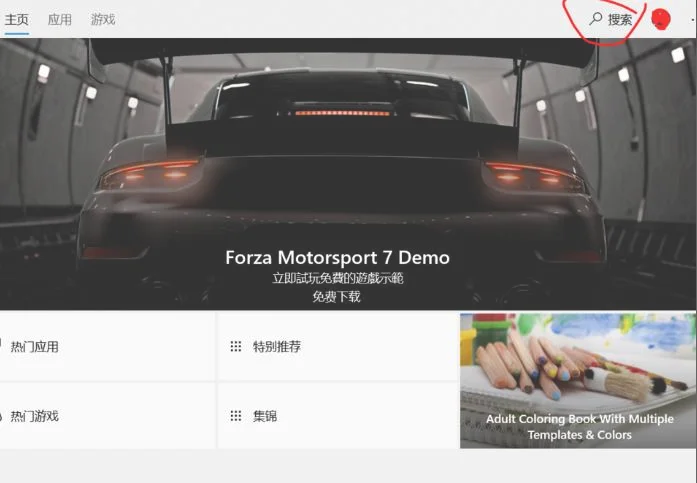
Task: Click 免费下载 on the Forza banner
Action: pos(336,296)
